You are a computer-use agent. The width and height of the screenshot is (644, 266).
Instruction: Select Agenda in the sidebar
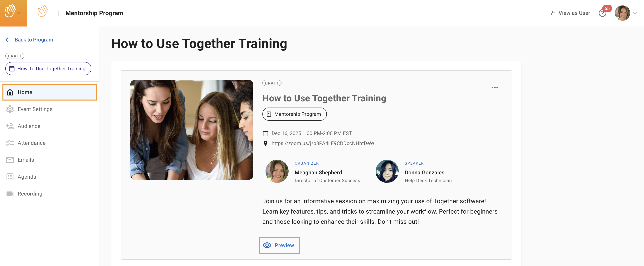pos(27,177)
